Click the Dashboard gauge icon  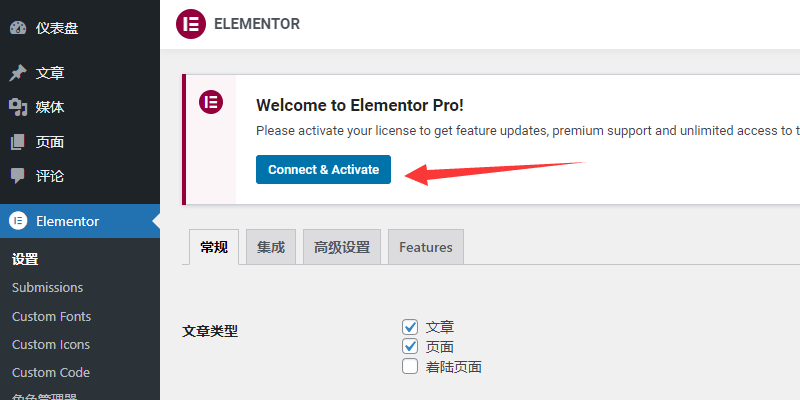tap(18, 28)
